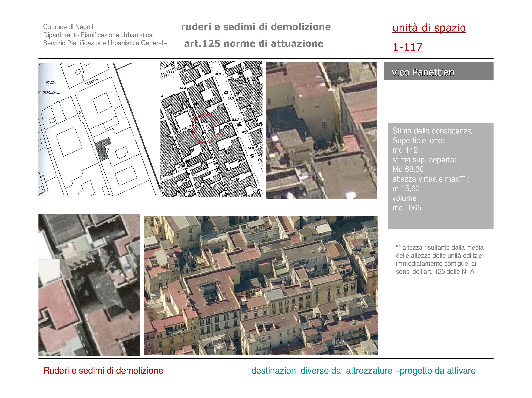Click 'Superficie lotto:' label
This screenshot has height=398, width=532.
[x=418, y=140]
